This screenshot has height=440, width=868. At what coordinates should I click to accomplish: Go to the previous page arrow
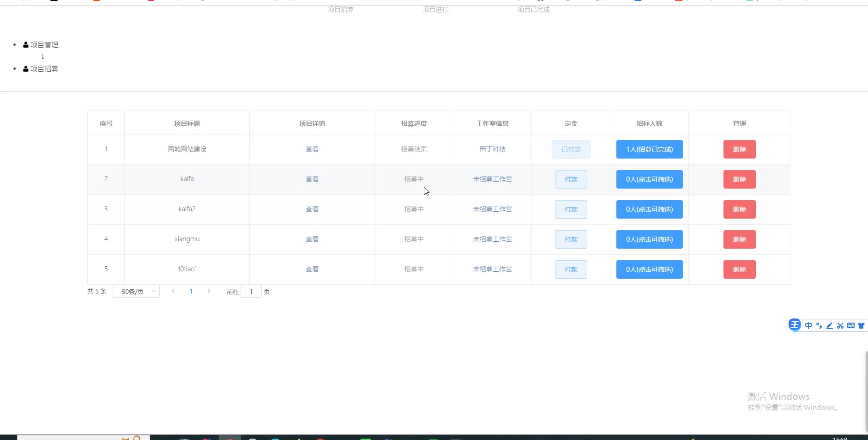point(173,291)
